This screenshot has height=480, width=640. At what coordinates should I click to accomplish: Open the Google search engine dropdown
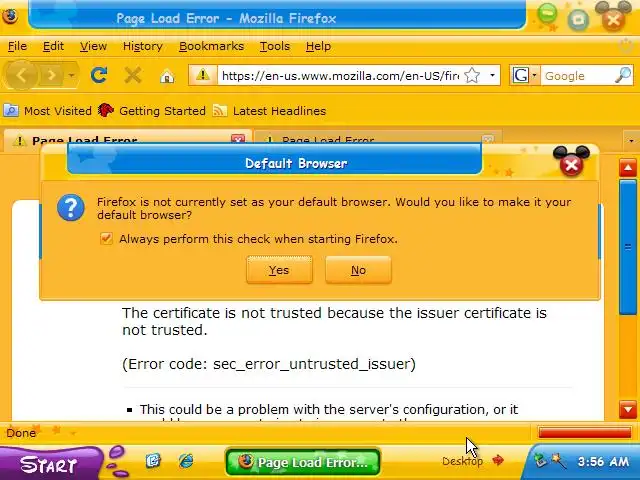(x=524, y=76)
